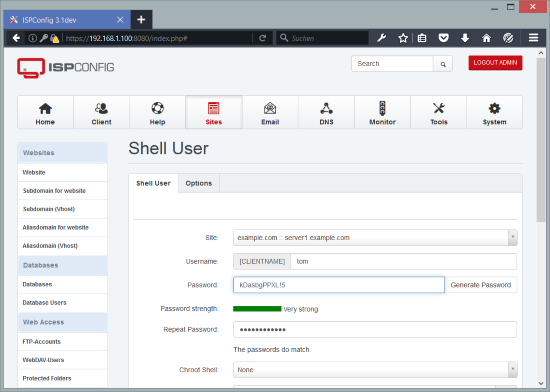Focus the Username input field
Image resolution: width=550 pixels, height=392 pixels.
(403, 262)
